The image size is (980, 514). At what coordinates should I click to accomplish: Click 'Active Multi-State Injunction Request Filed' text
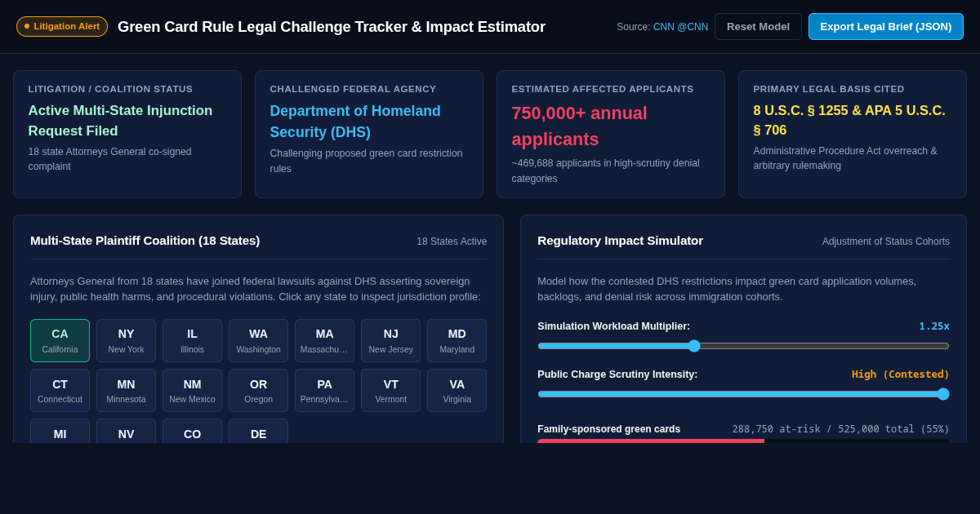(x=120, y=121)
